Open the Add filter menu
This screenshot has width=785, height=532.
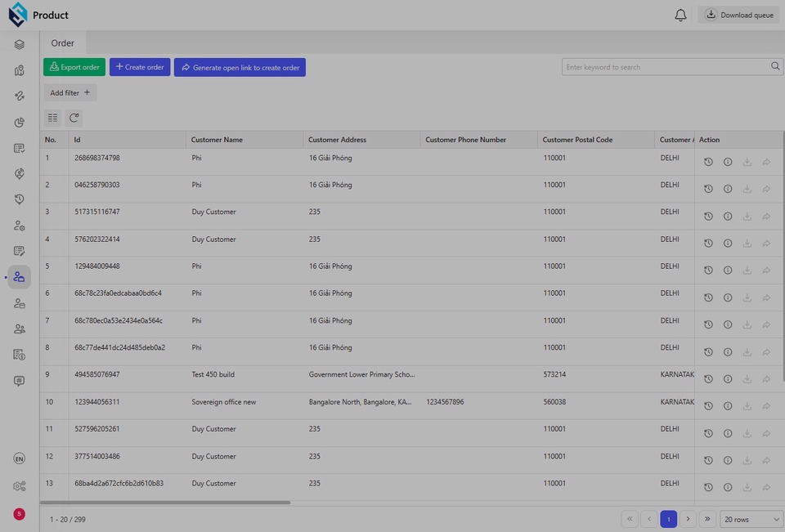click(x=70, y=93)
